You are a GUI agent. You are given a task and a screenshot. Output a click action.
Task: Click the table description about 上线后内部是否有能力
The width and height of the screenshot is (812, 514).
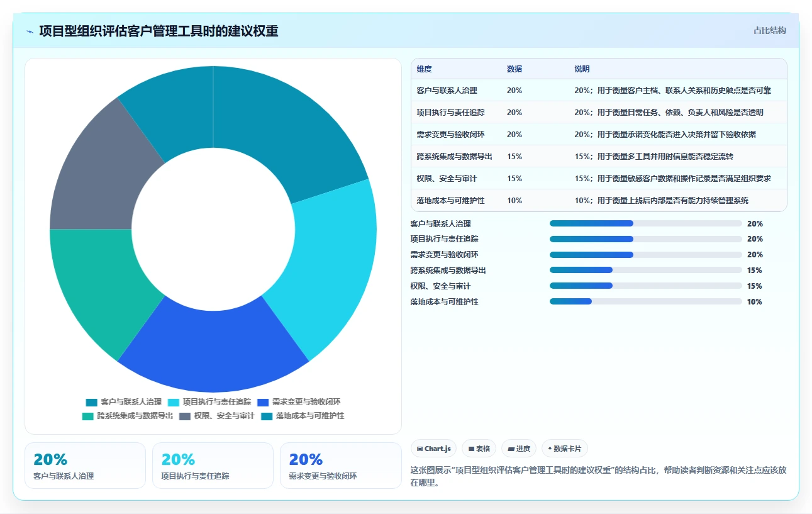pos(661,201)
